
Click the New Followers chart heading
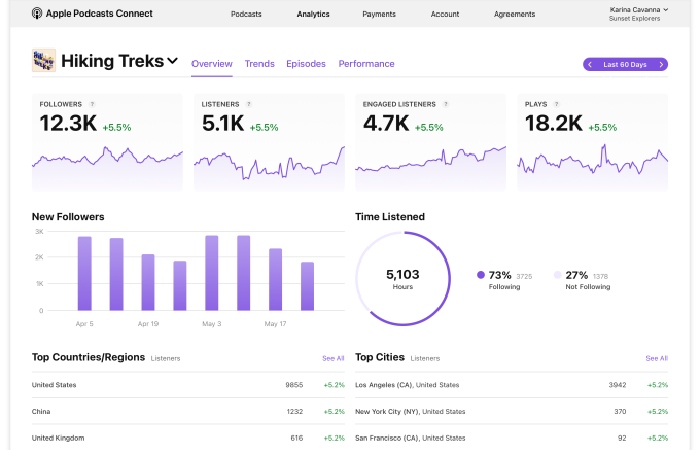coord(68,217)
